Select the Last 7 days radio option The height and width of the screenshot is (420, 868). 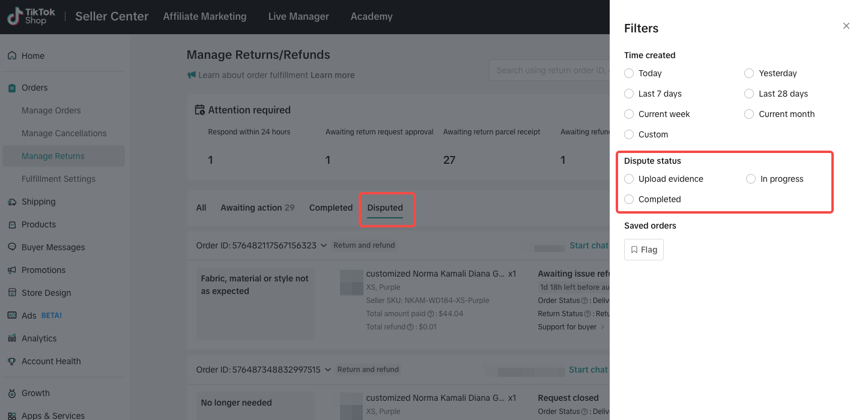point(629,94)
